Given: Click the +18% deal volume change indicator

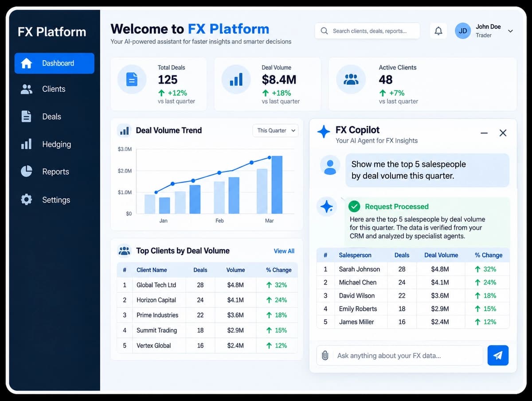Looking at the screenshot, I should click(276, 93).
